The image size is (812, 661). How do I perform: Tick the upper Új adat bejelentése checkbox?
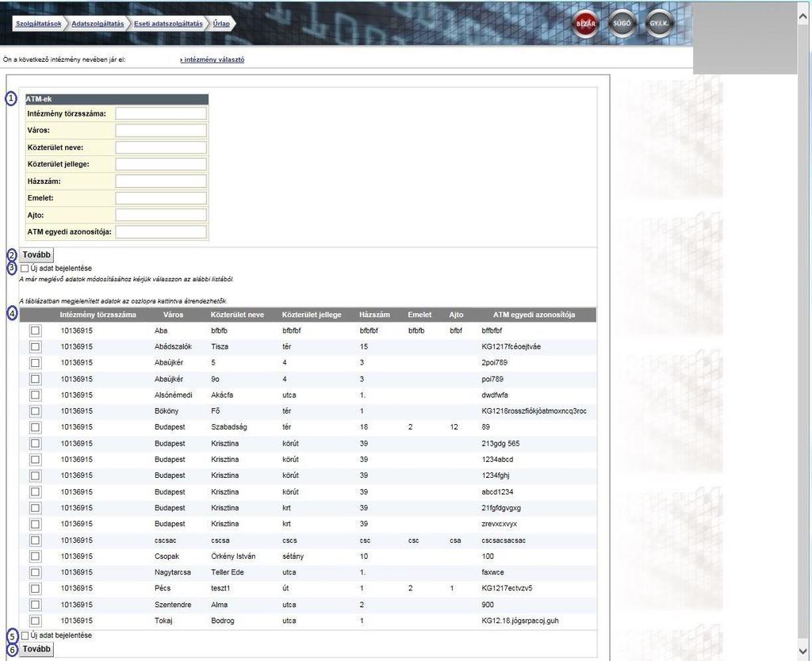click(x=25, y=269)
